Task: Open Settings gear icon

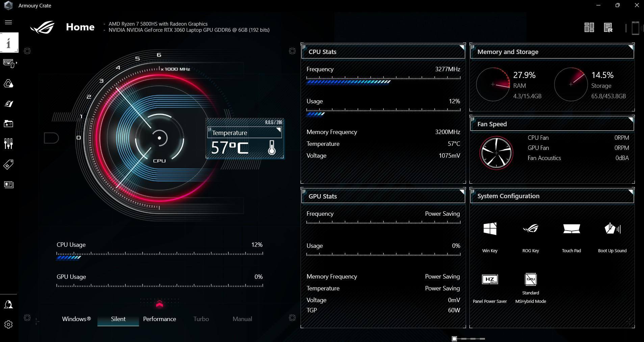Action: pos(8,324)
